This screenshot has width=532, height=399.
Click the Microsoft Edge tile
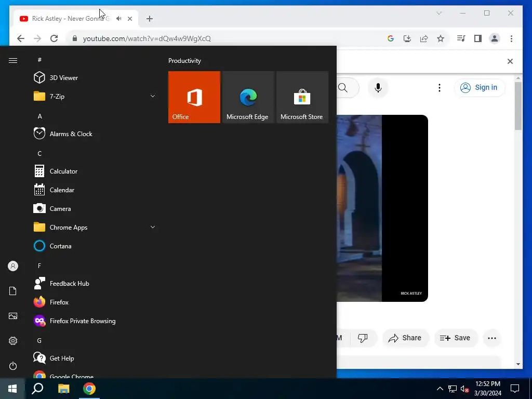tap(248, 97)
